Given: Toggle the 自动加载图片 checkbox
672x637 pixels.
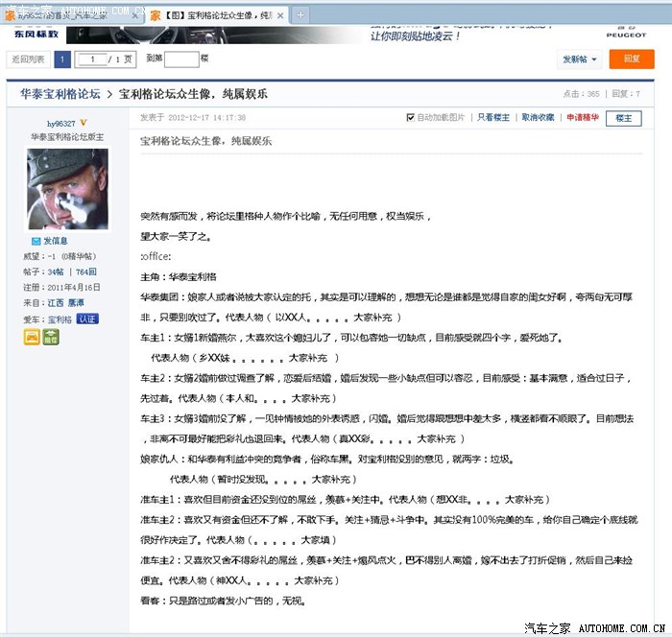Looking at the screenshot, I should 411,117.
